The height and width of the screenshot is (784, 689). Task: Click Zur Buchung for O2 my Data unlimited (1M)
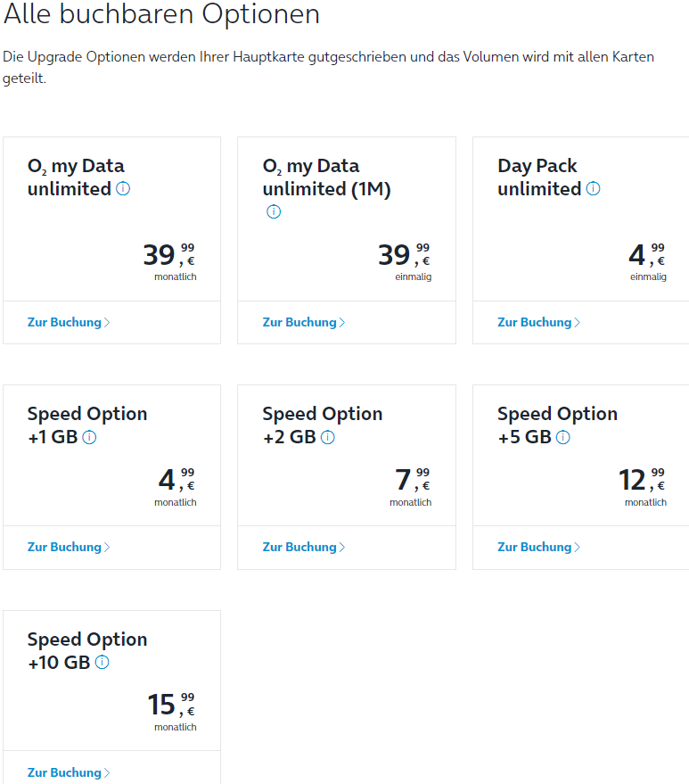(x=304, y=323)
